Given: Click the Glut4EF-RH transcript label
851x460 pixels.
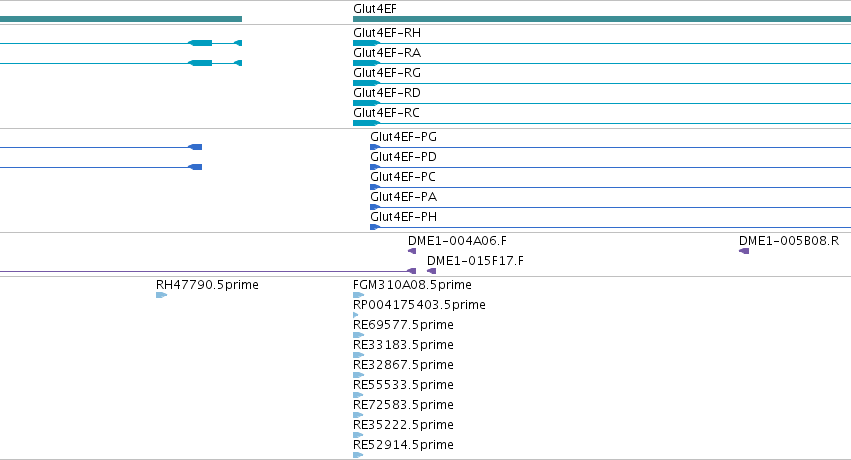Looking at the screenshot, I should pos(386,33).
